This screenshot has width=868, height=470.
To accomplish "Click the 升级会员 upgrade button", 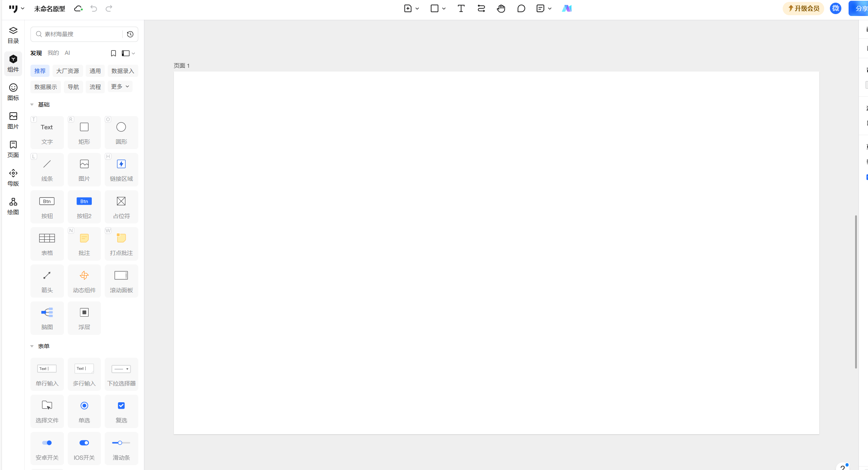I will [x=803, y=8].
